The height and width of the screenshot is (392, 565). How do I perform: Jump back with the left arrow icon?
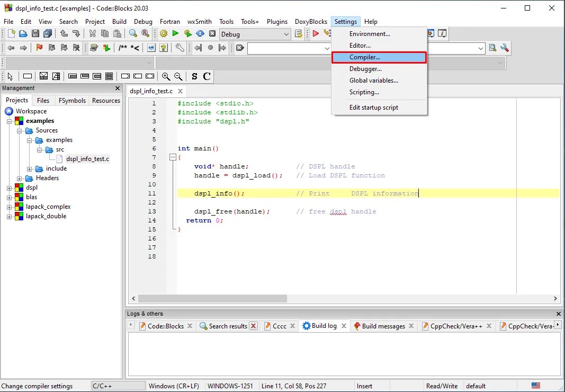(x=11, y=48)
